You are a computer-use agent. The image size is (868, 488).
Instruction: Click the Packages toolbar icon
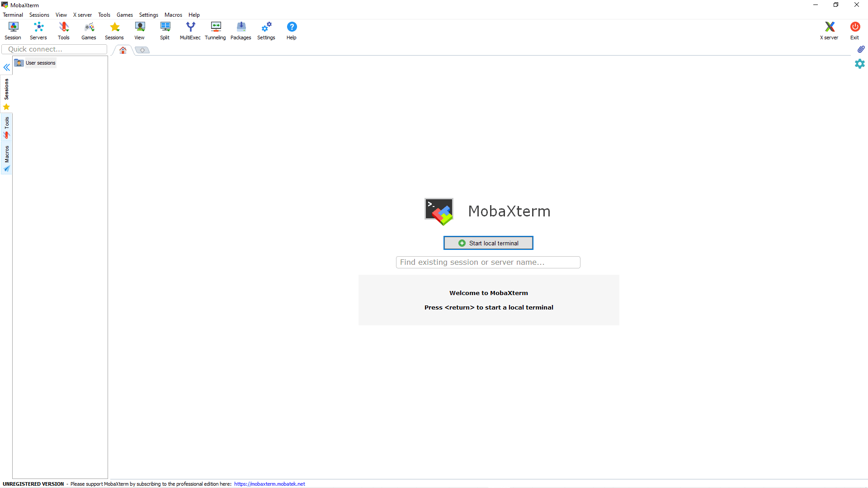241,31
